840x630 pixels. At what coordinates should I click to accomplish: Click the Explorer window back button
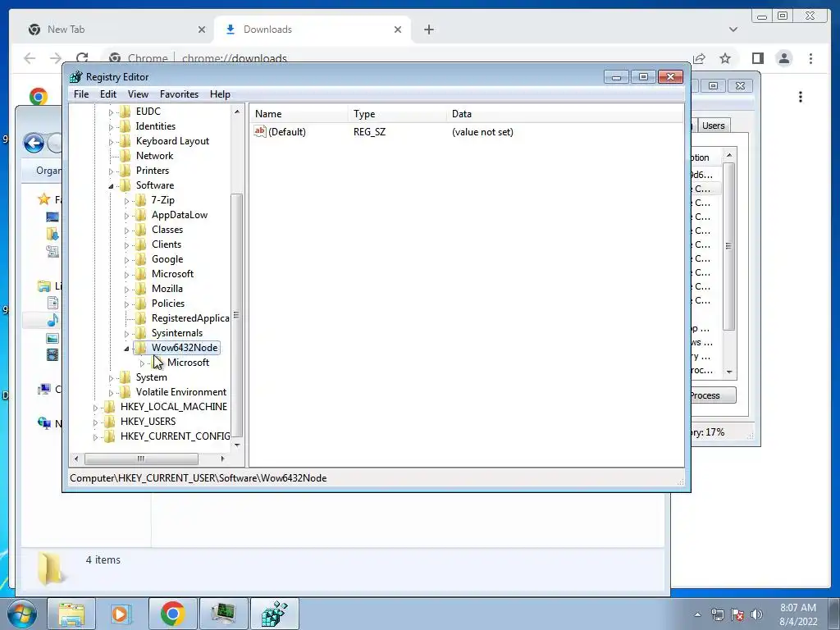[x=34, y=143]
